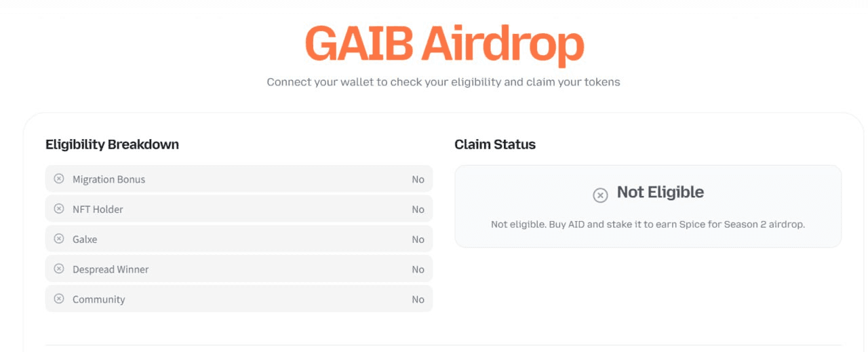Click the "No" value for NFT Holder
The height and width of the screenshot is (352, 868).
coord(418,210)
